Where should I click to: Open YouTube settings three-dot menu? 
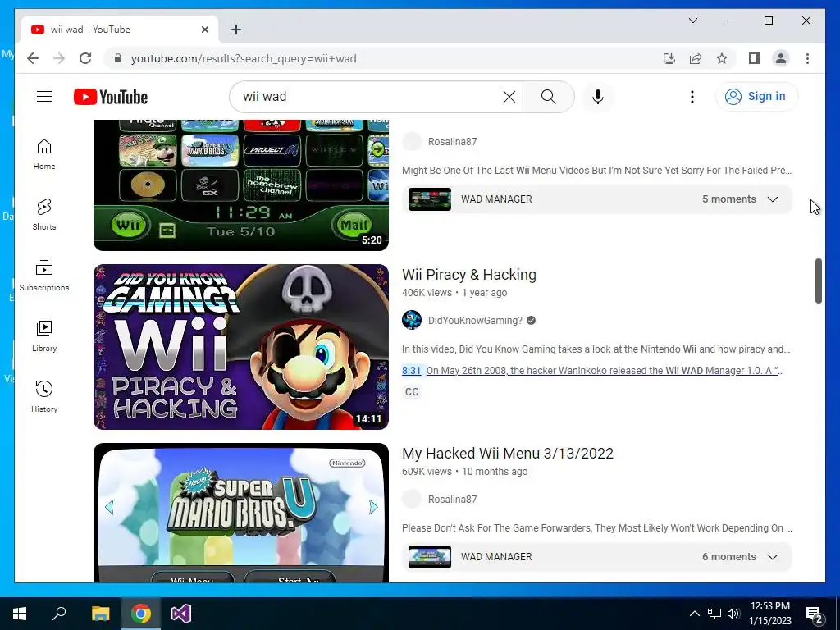[692, 97]
